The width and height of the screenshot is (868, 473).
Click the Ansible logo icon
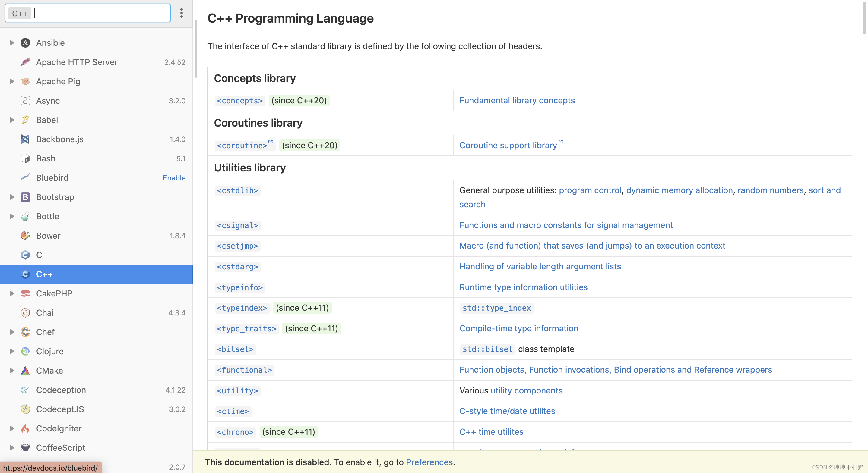click(x=25, y=43)
